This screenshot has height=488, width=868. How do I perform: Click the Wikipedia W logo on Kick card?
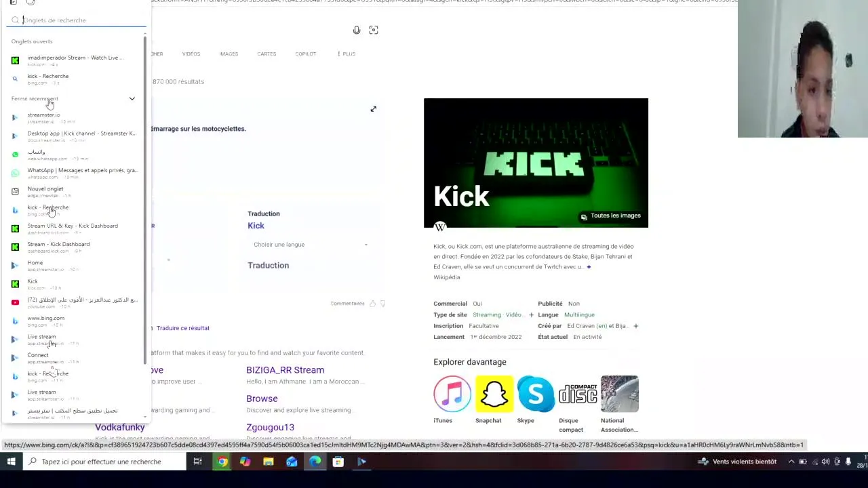point(440,227)
